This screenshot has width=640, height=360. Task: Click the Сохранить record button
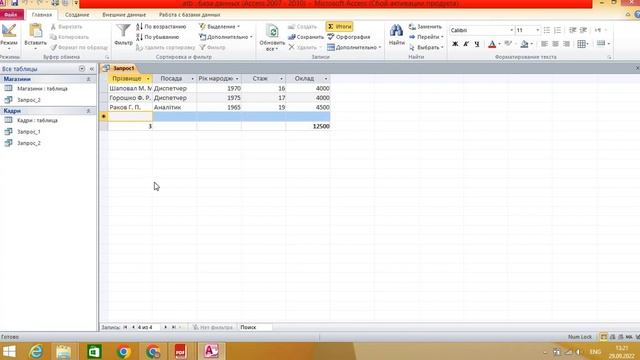pos(306,37)
